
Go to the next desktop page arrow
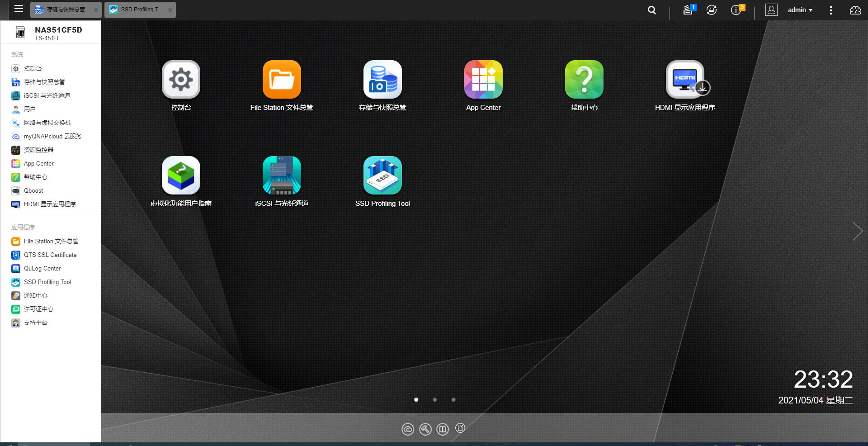pos(857,231)
